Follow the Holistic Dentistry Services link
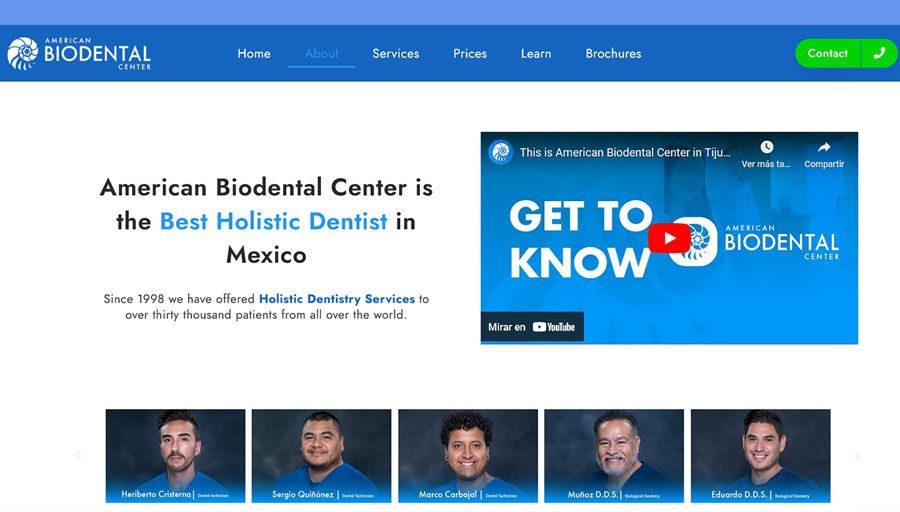This screenshot has width=900, height=512. [337, 299]
